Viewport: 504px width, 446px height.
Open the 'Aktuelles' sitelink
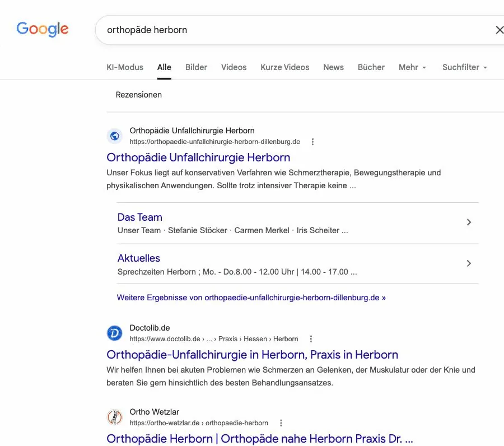pos(138,258)
